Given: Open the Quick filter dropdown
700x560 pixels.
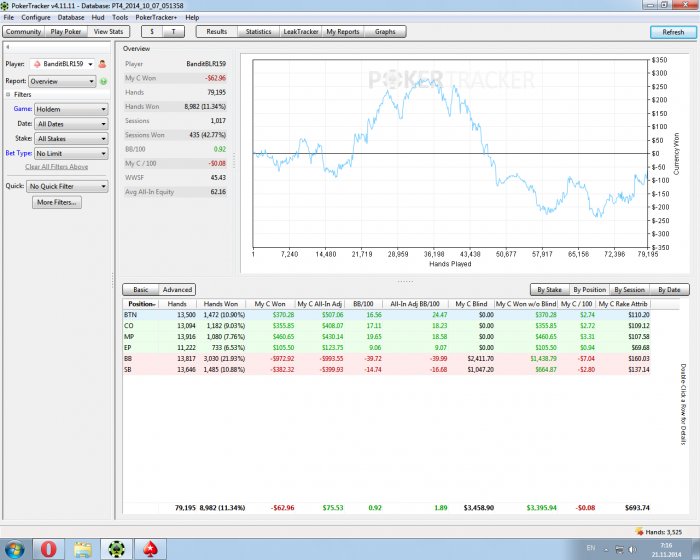Looking at the screenshot, I should pyautogui.click(x=66, y=186).
